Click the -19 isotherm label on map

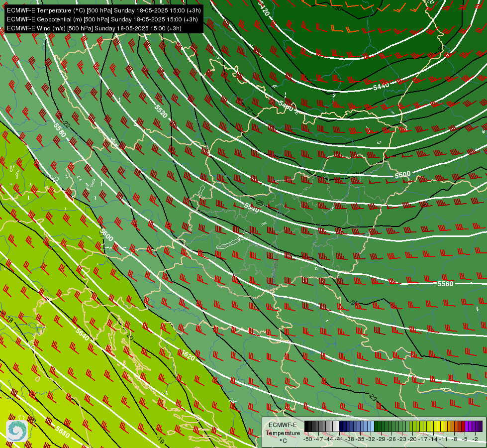coord(160,440)
